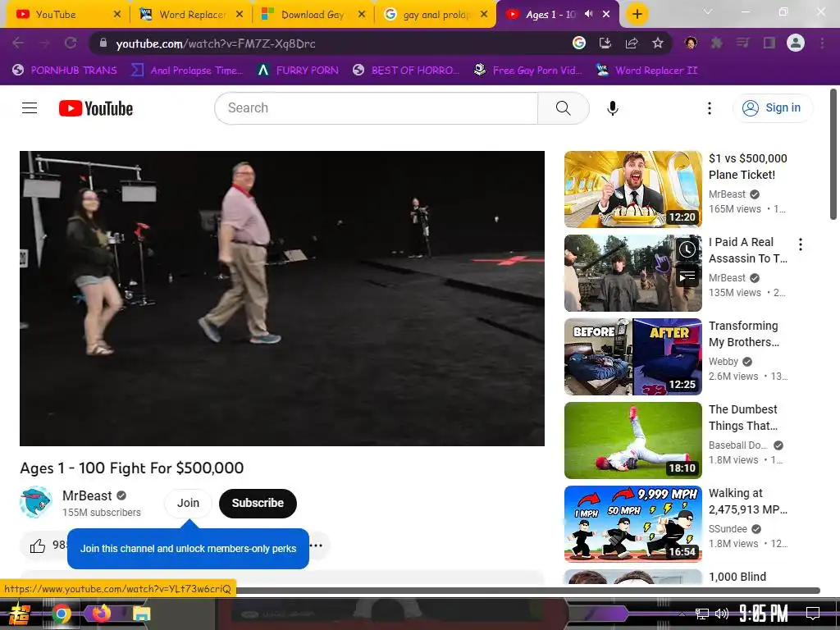Click the SSundee channel name

[728, 529]
